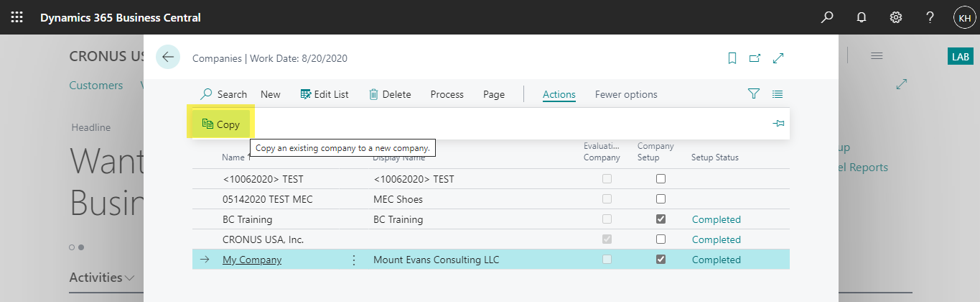Open the settings gear icon

click(896, 17)
